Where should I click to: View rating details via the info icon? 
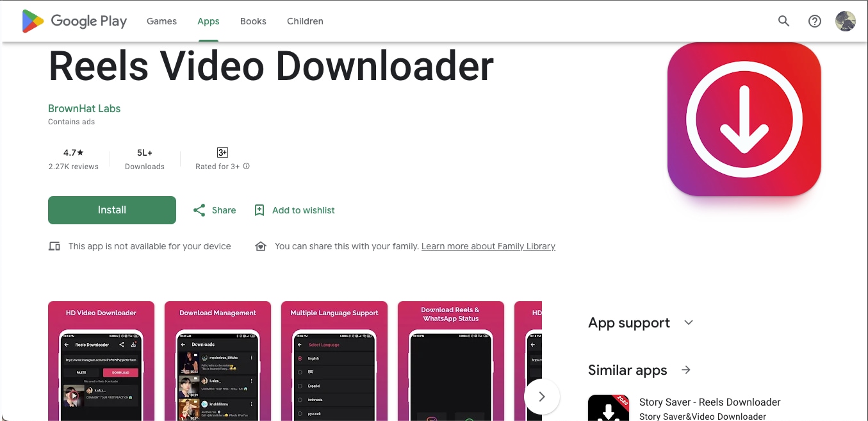pos(247,166)
